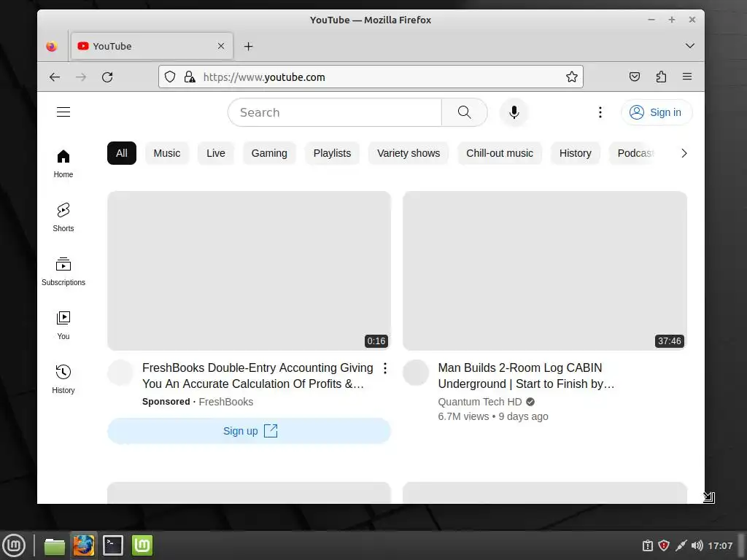The width and height of the screenshot is (747, 560).
Task: Save page to Pocket
Action: [x=635, y=77]
